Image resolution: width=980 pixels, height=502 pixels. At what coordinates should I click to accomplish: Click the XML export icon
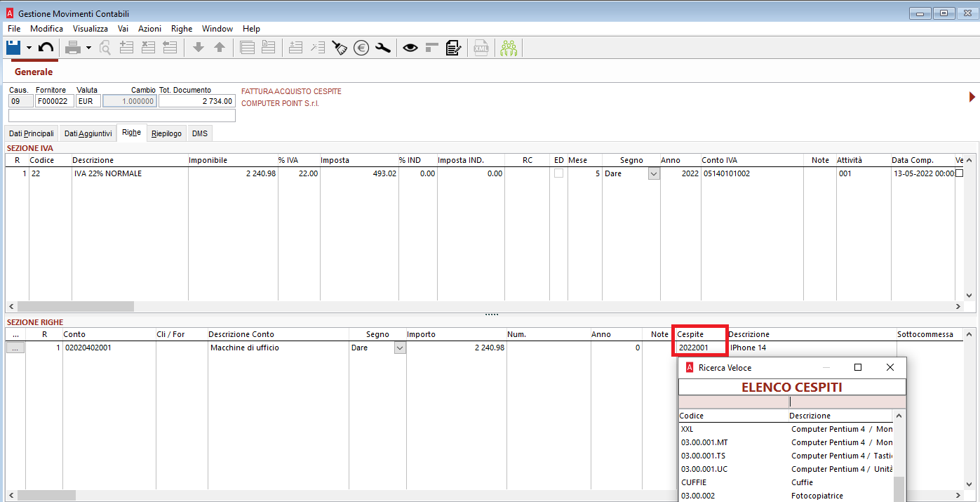(x=481, y=48)
